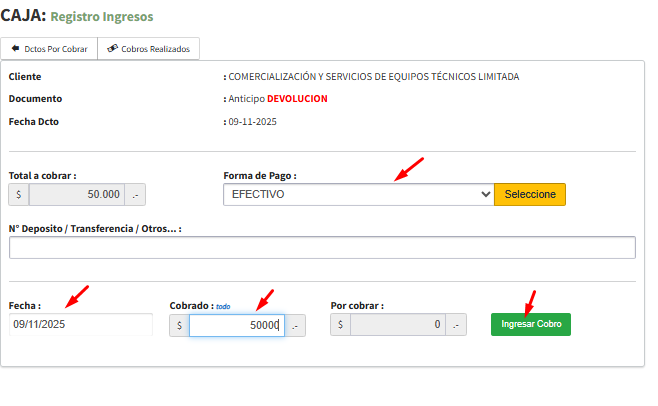Click the "todo" link beside Cobrado

pyautogui.click(x=223, y=306)
